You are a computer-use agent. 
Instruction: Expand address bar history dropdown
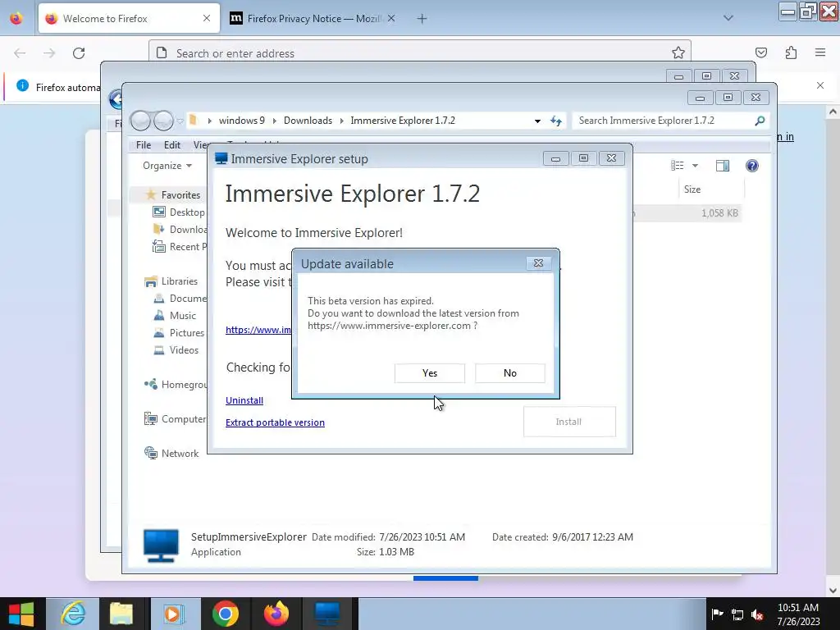[x=537, y=121]
